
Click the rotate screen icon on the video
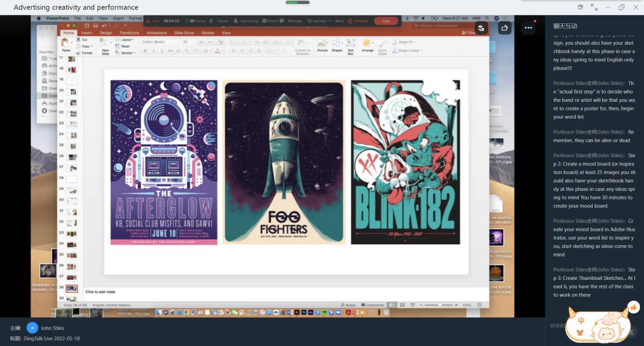click(x=504, y=28)
